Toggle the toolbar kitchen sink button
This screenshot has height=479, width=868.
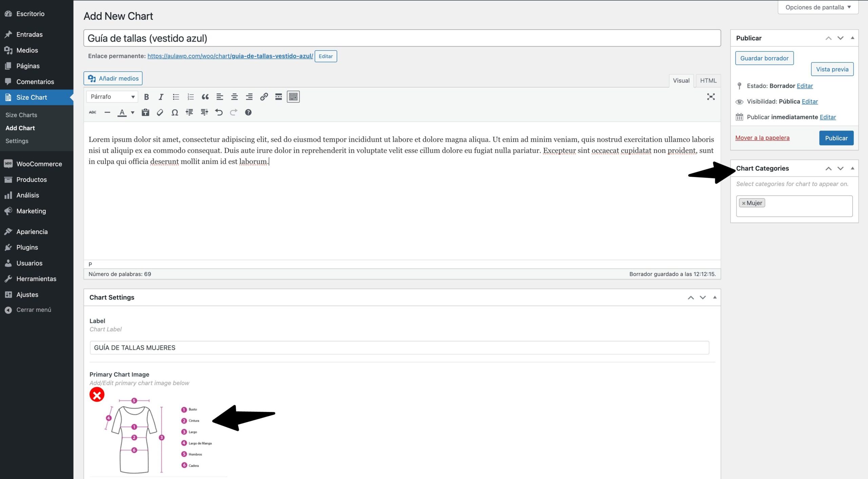click(x=293, y=97)
